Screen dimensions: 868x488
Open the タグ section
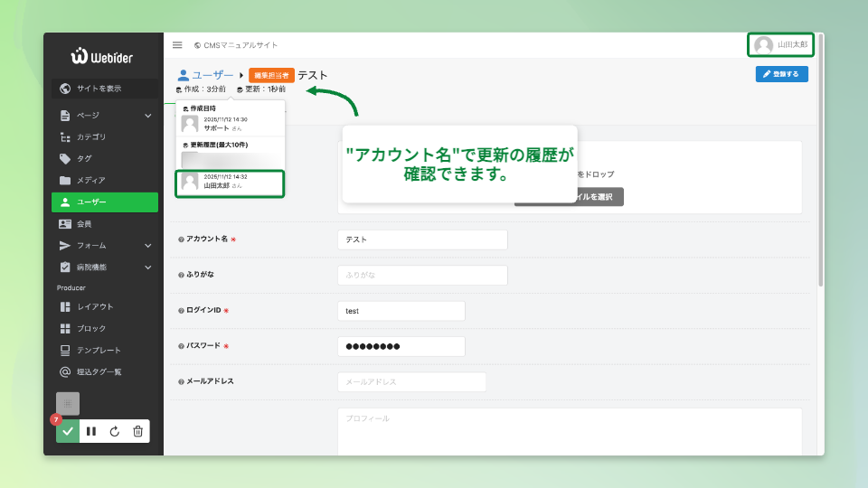coord(105,159)
